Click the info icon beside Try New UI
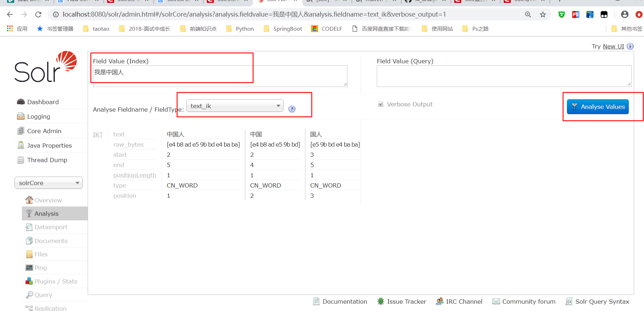Viewport: 644px width, 311px height. click(630, 46)
